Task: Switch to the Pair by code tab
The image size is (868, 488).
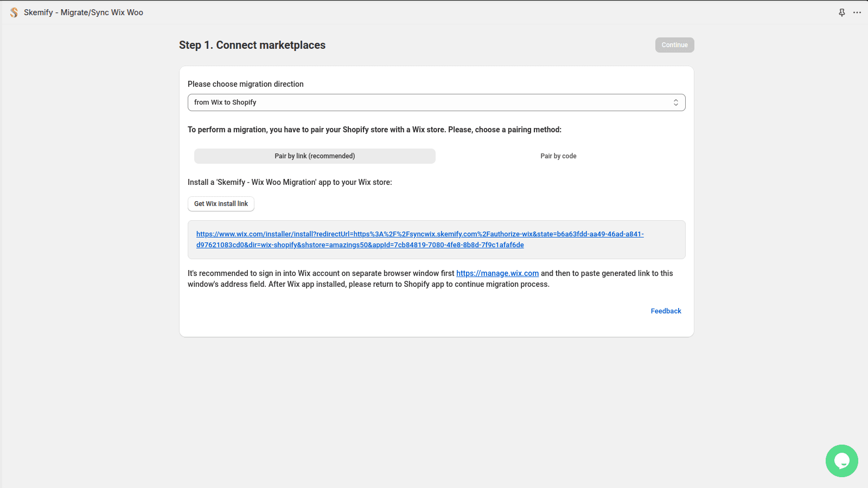Action: pyautogui.click(x=558, y=156)
